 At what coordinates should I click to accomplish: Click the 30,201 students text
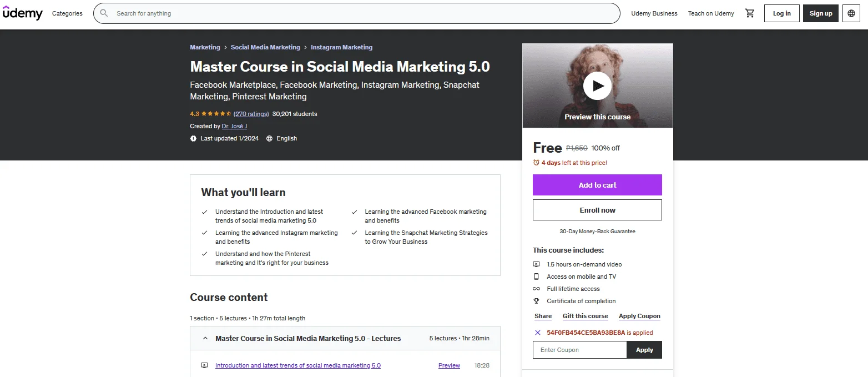[295, 114]
